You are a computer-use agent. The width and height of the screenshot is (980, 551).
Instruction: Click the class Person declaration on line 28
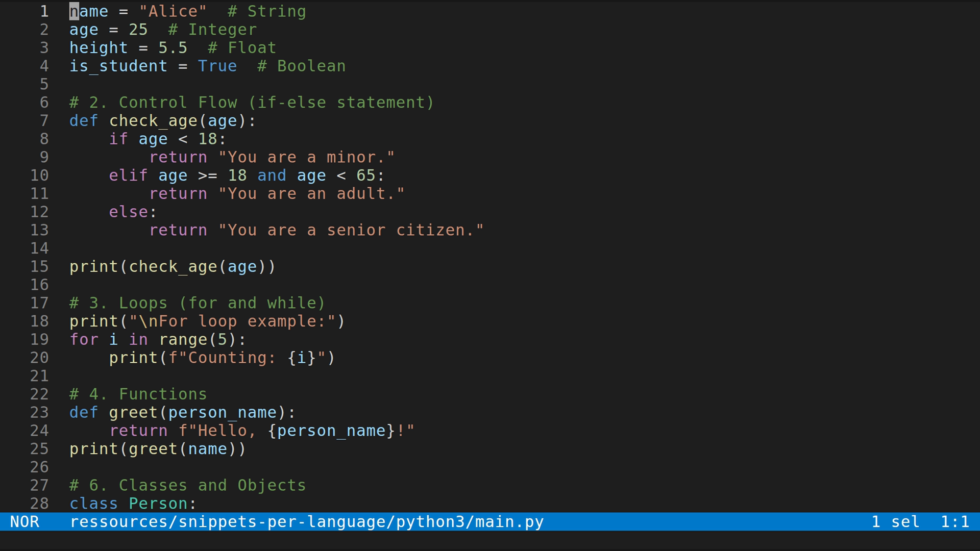point(133,504)
